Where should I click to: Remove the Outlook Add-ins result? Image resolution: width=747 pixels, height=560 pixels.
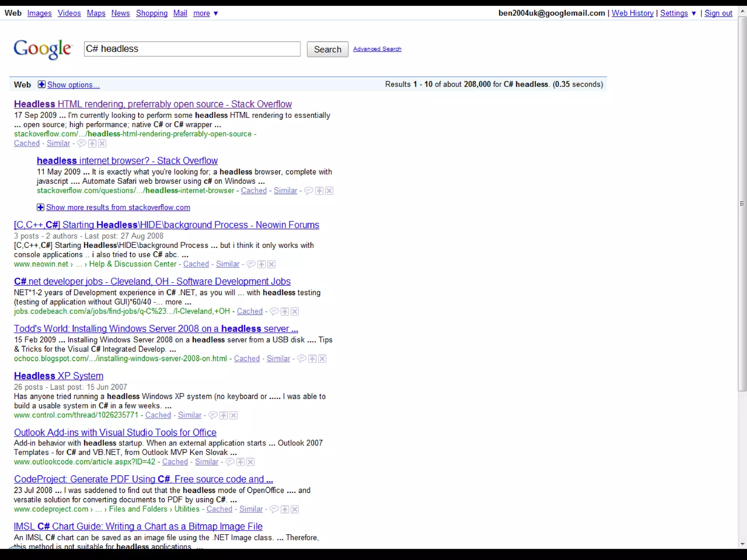(x=251, y=462)
